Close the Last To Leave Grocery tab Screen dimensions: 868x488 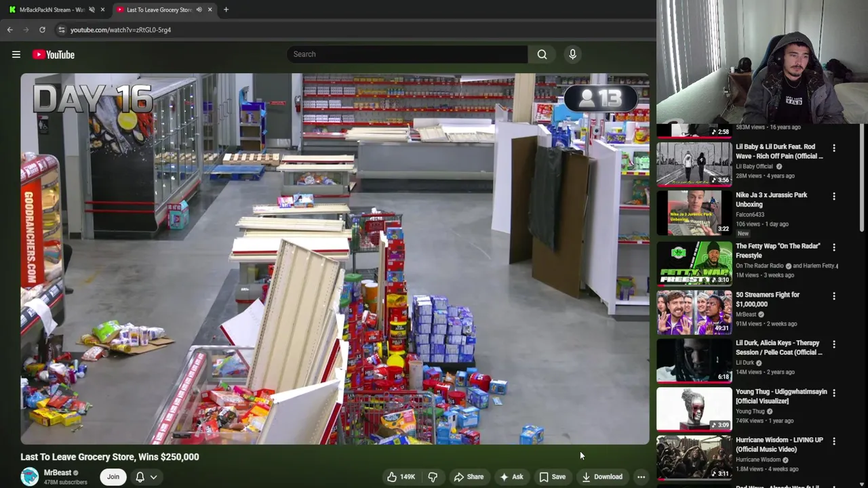(x=210, y=9)
